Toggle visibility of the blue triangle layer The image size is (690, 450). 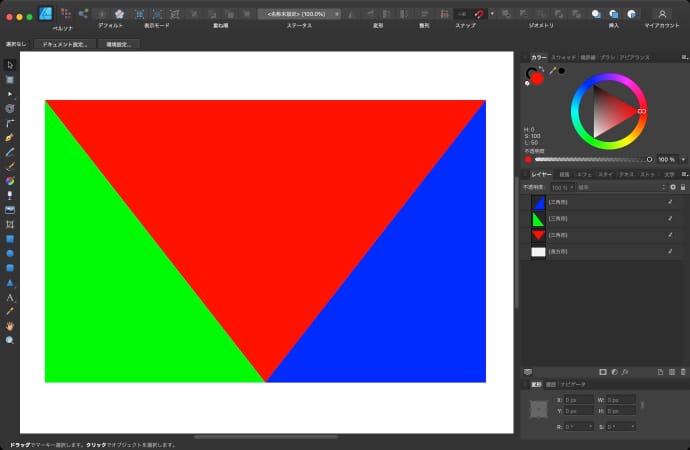click(670, 202)
